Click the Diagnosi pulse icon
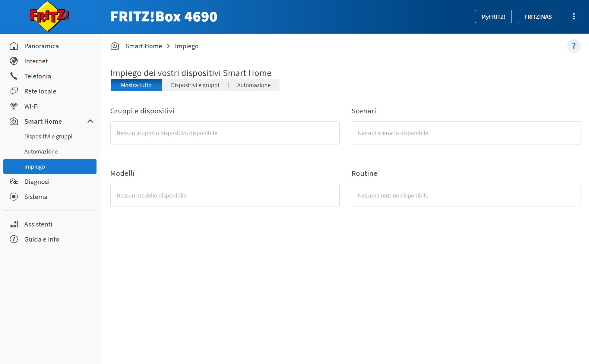The image size is (589, 364). pyautogui.click(x=14, y=182)
